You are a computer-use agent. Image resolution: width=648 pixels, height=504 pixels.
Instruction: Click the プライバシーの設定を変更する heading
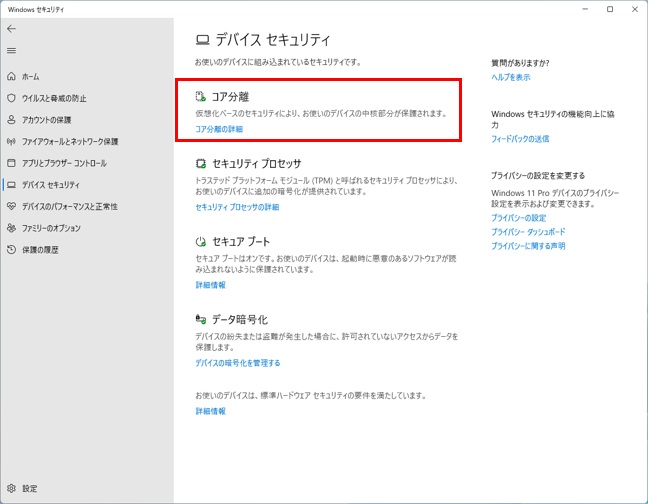538,176
